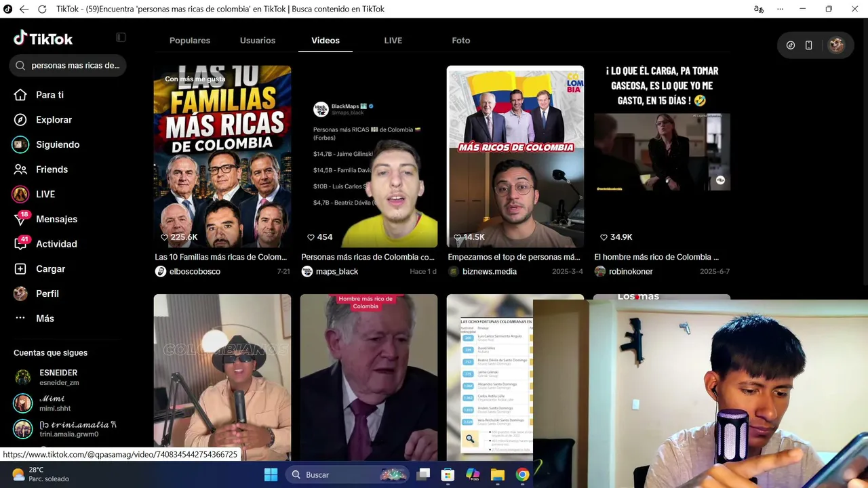This screenshot has height=488, width=868.
Task: Open the ESNEIDER followed account
Action: click(58, 377)
